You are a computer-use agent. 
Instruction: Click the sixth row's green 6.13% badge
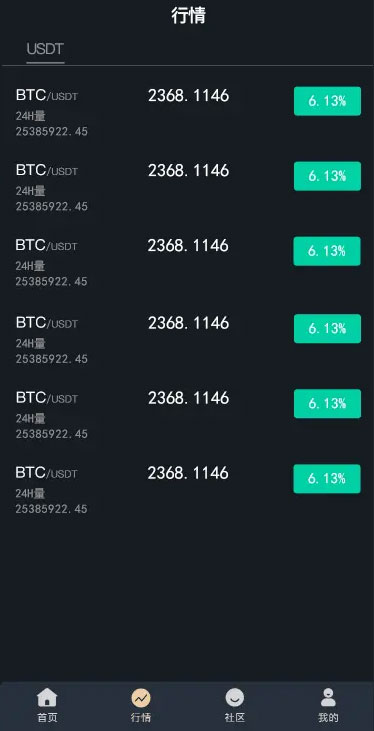pos(327,479)
